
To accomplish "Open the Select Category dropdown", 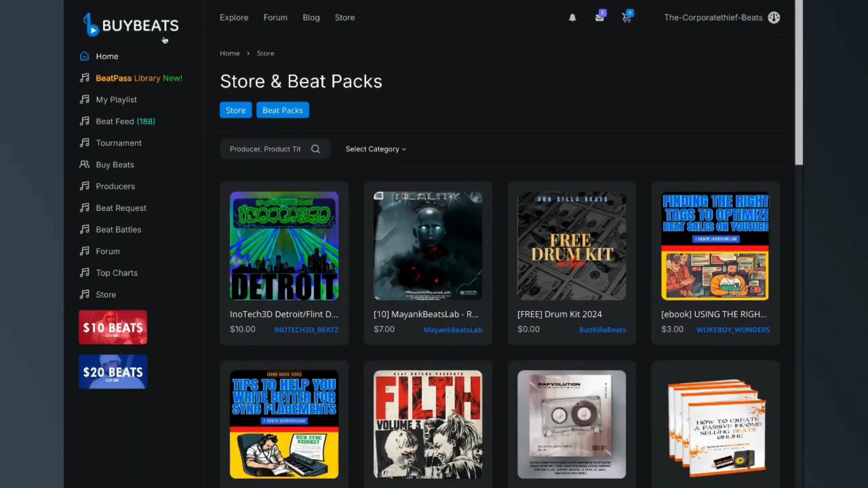I will (x=376, y=149).
